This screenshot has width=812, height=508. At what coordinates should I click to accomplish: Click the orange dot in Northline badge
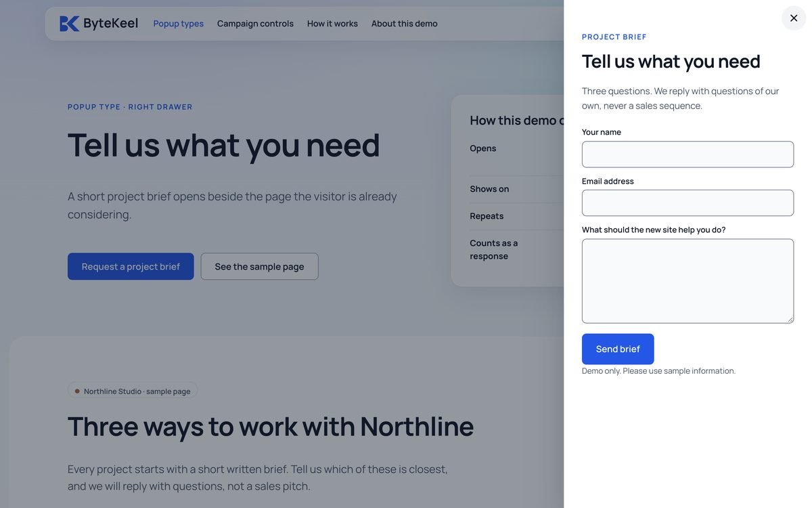77,391
